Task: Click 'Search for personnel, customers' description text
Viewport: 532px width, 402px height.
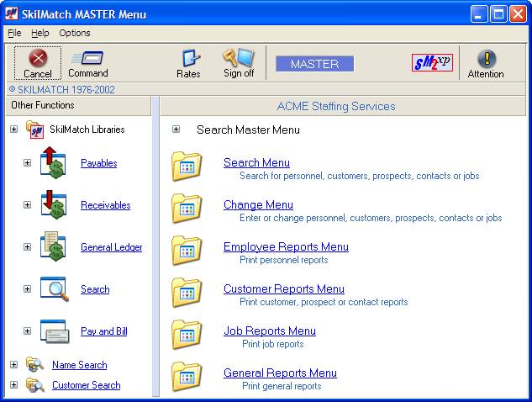Action: click(360, 176)
